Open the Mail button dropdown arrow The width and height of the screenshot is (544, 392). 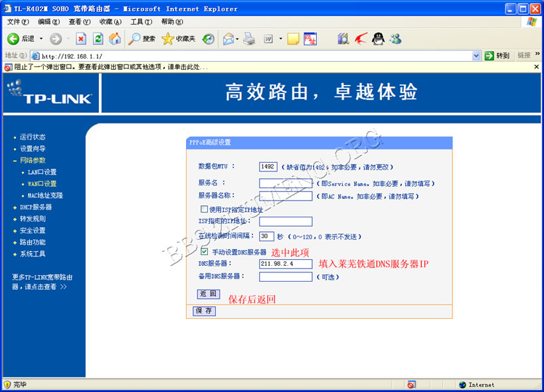coord(237,39)
